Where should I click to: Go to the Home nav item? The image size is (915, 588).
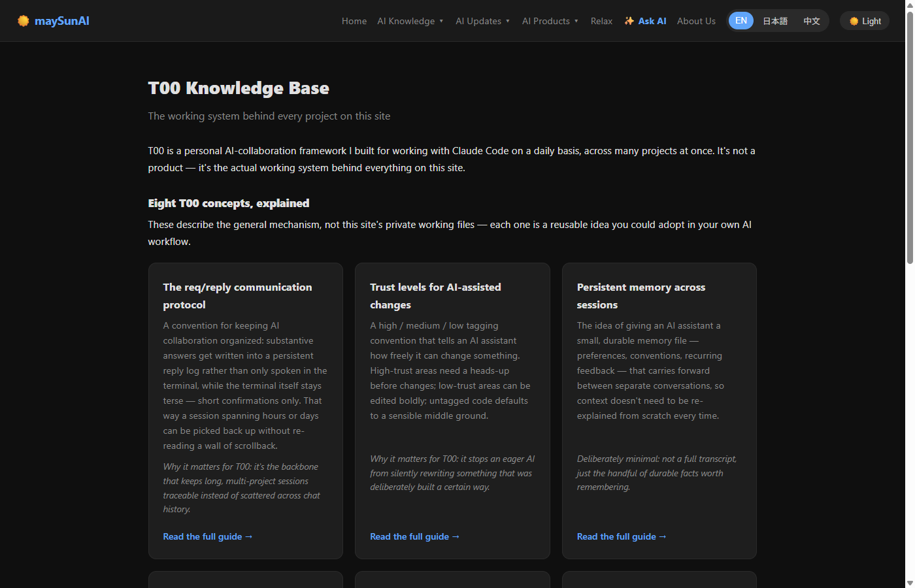[x=354, y=21]
